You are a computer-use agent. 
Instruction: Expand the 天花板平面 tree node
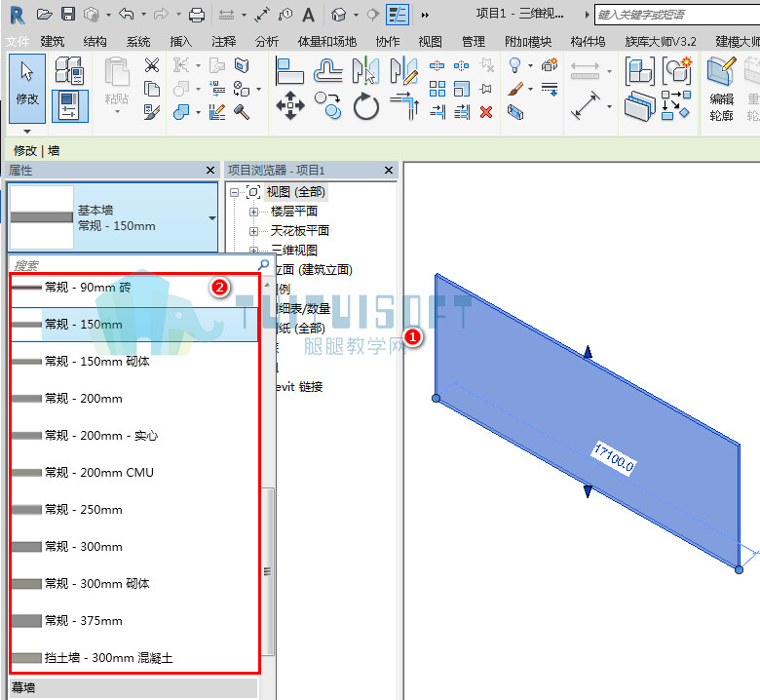253,231
